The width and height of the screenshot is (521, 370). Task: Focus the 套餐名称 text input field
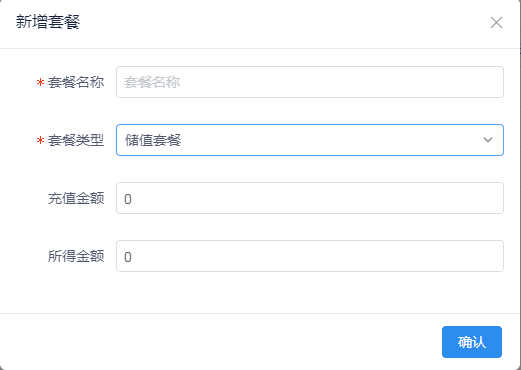310,82
